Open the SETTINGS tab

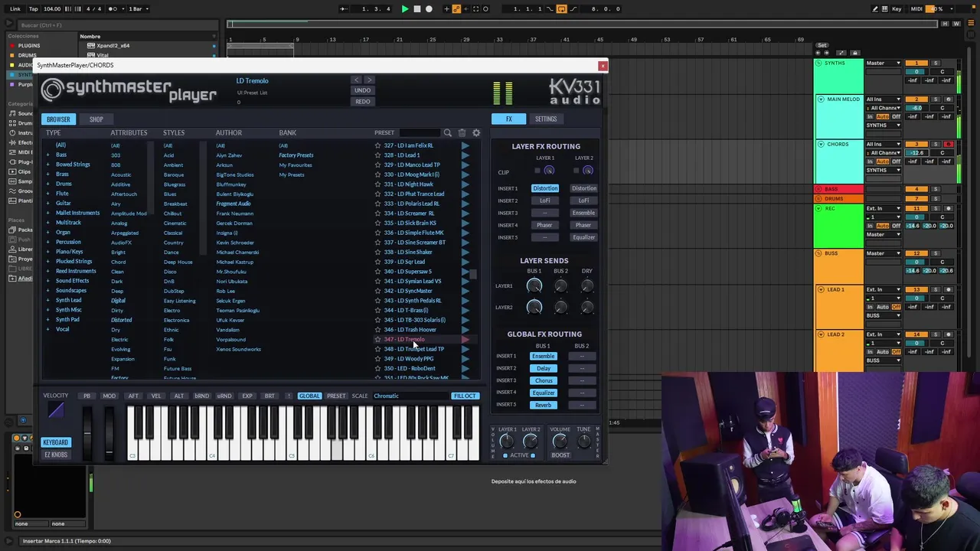pos(546,119)
